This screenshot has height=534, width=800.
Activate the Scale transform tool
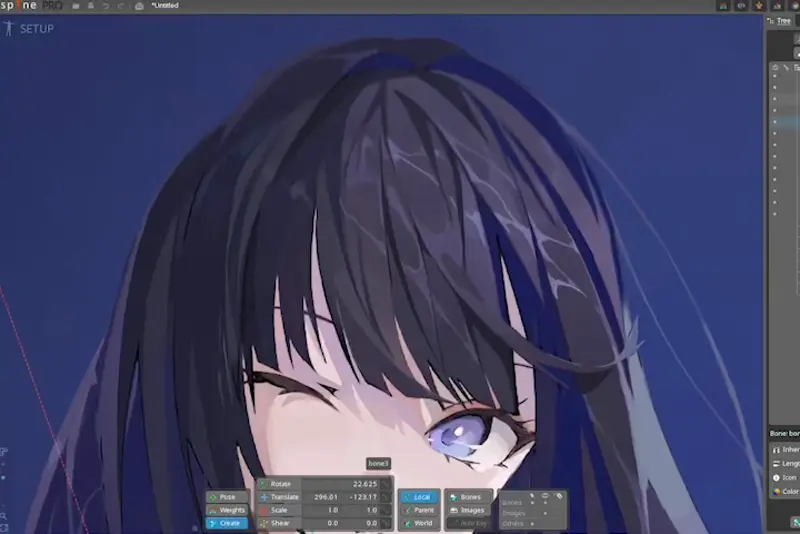click(x=279, y=510)
